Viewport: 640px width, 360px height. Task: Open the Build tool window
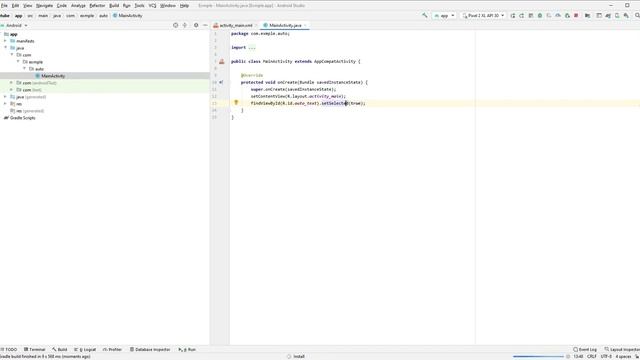tap(60, 350)
